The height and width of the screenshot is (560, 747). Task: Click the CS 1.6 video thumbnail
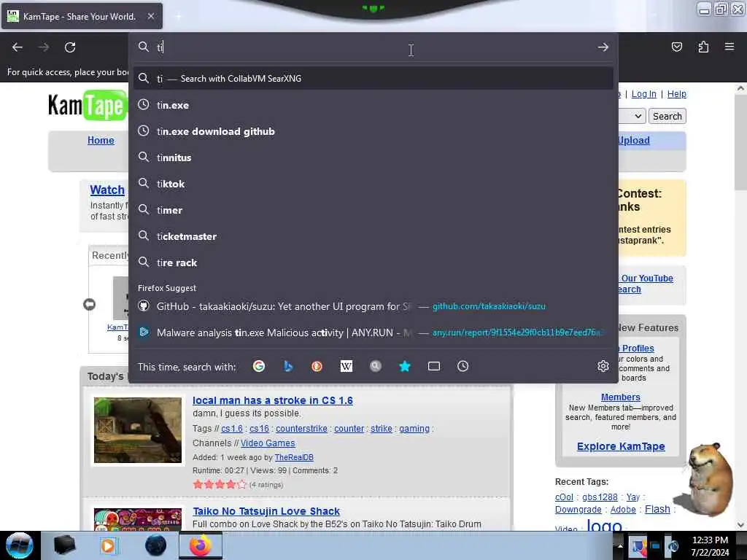pyautogui.click(x=138, y=430)
